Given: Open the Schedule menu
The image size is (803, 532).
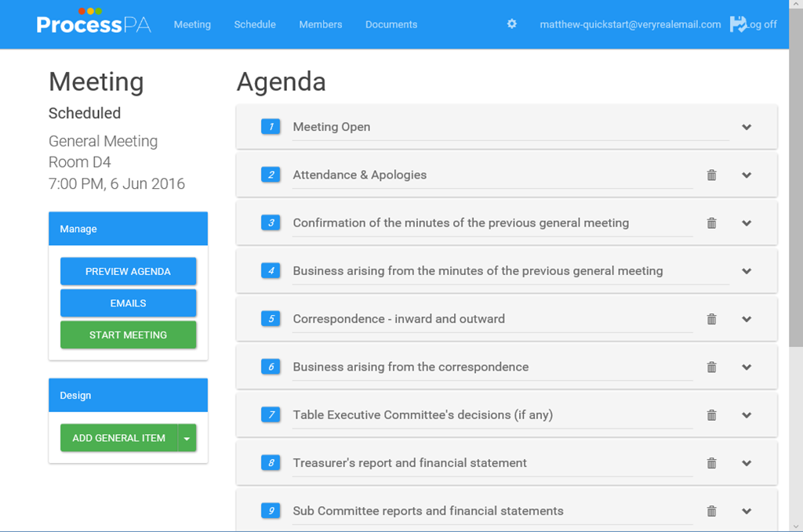Looking at the screenshot, I should 254,24.
